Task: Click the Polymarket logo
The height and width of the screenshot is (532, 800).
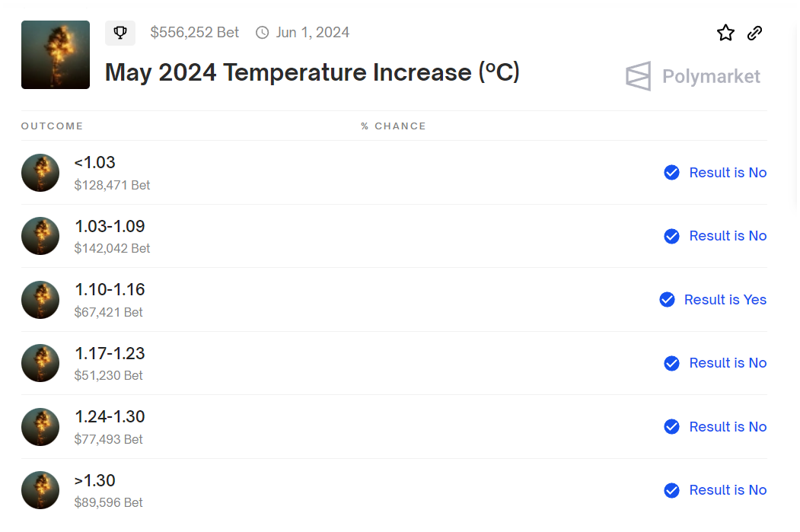Action: click(x=693, y=76)
